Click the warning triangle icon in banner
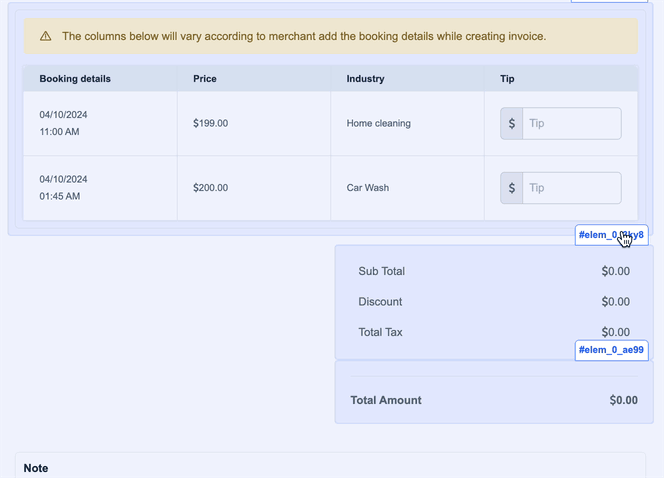Screen dimensions: 664x478 pyautogui.click(x=46, y=37)
